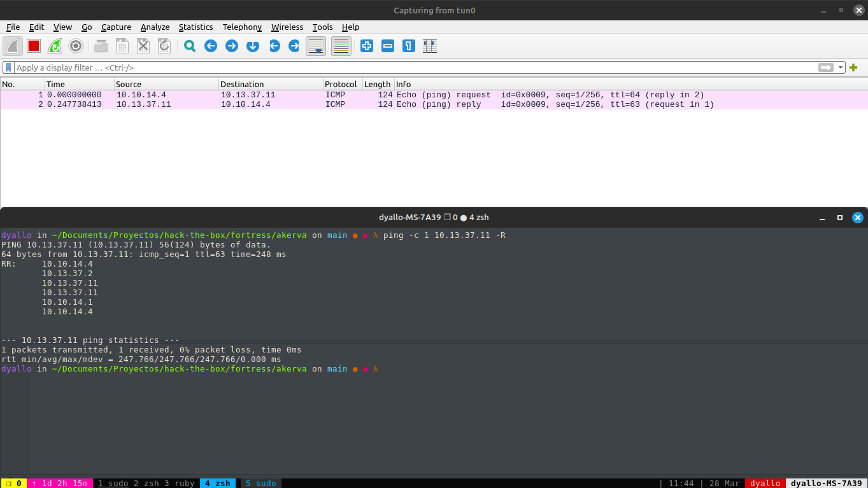Click the open capture file icon

101,46
